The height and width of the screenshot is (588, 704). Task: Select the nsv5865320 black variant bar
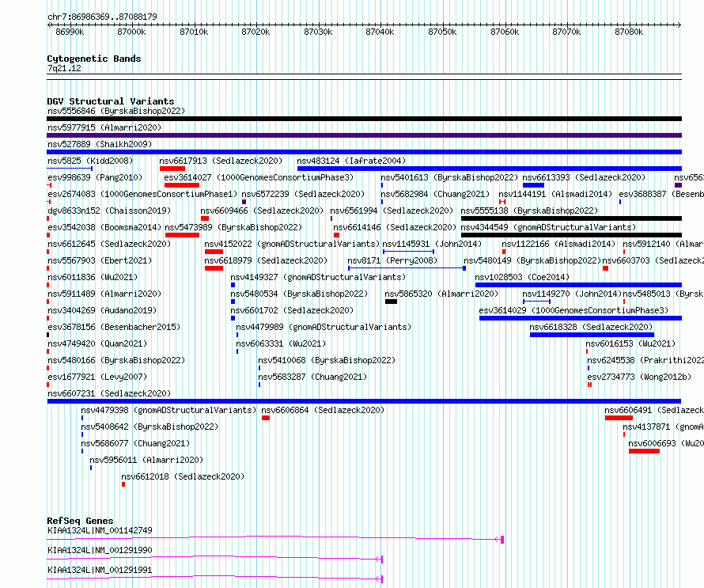click(x=391, y=302)
